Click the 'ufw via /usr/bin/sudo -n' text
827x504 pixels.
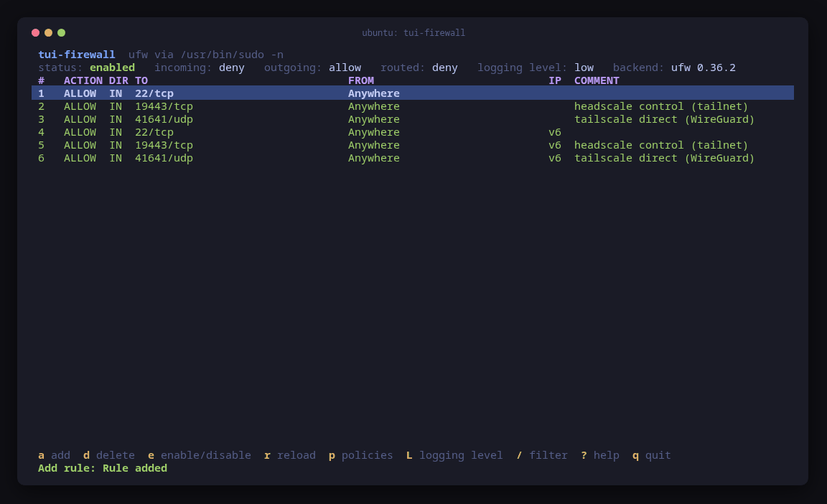[x=206, y=55]
